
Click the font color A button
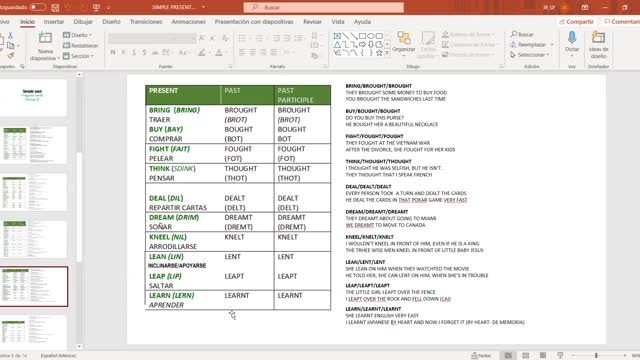(219, 52)
